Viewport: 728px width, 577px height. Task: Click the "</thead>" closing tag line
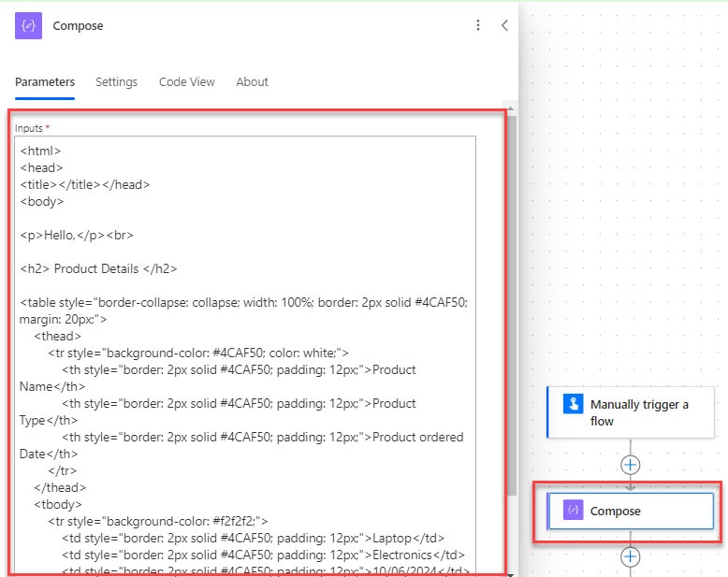(x=60, y=488)
